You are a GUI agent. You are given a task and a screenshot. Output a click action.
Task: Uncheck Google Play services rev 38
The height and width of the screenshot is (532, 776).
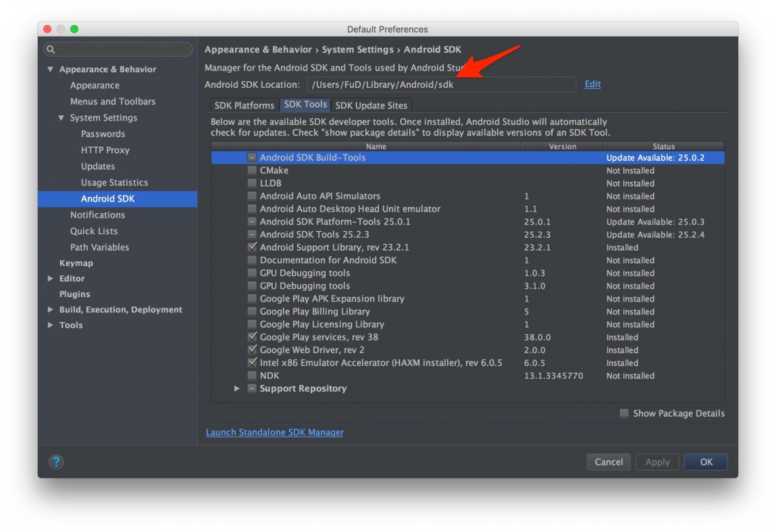click(252, 337)
